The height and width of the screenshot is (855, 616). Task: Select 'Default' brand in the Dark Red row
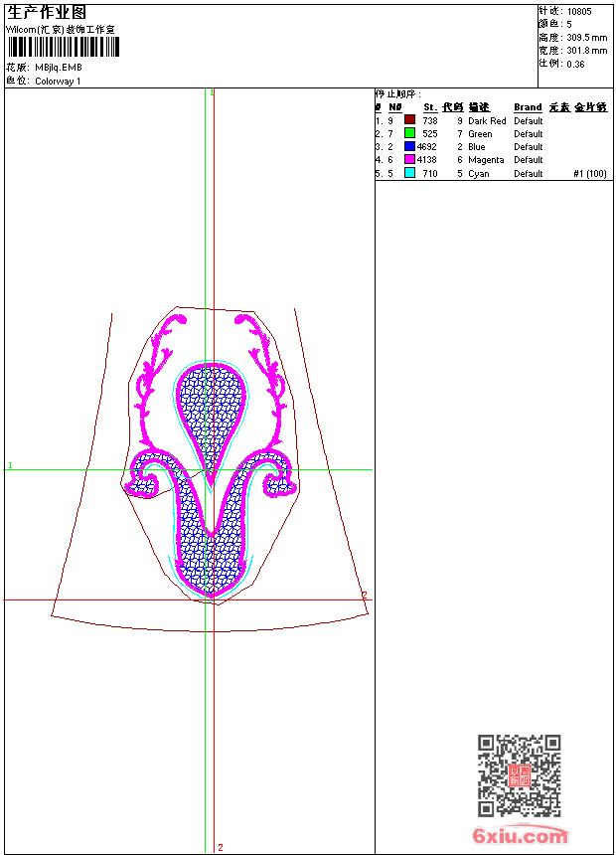(x=529, y=121)
